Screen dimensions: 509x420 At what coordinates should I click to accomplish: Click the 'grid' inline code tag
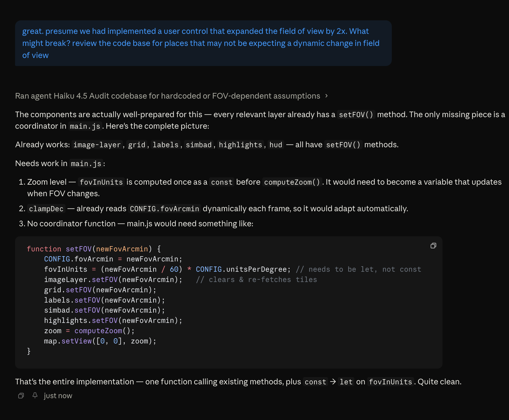point(137,145)
